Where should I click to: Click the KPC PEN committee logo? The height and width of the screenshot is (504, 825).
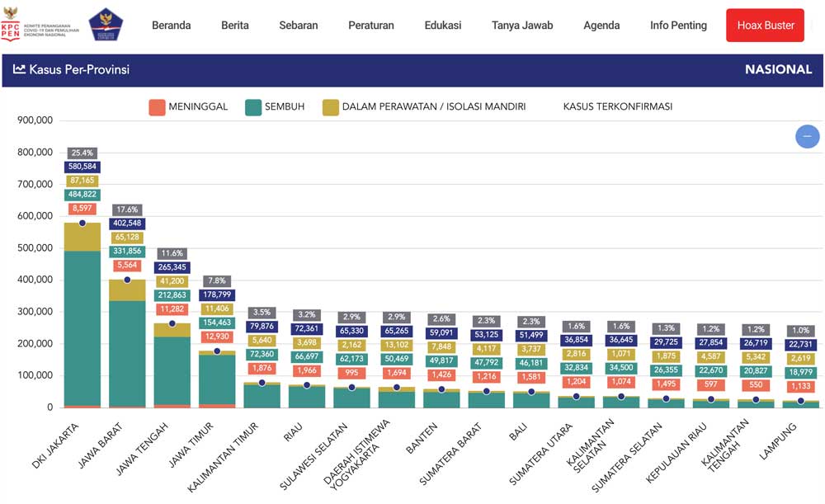click(41, 25)
